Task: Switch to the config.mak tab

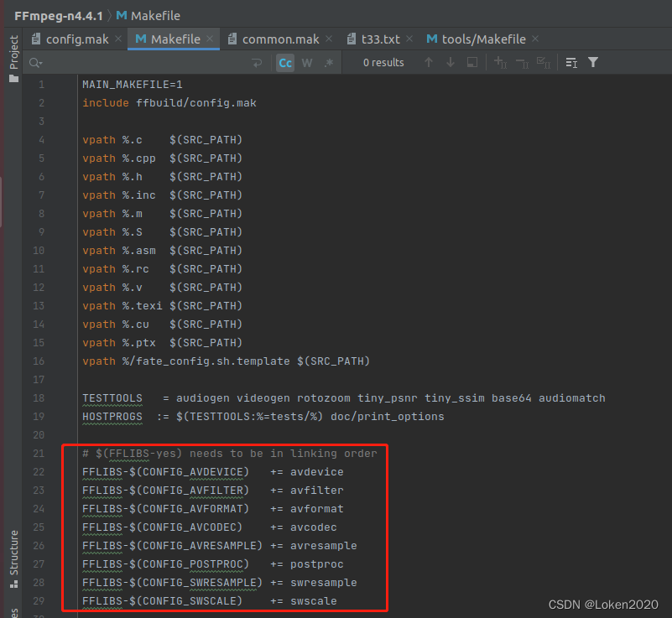Action: tap(77, 39)
